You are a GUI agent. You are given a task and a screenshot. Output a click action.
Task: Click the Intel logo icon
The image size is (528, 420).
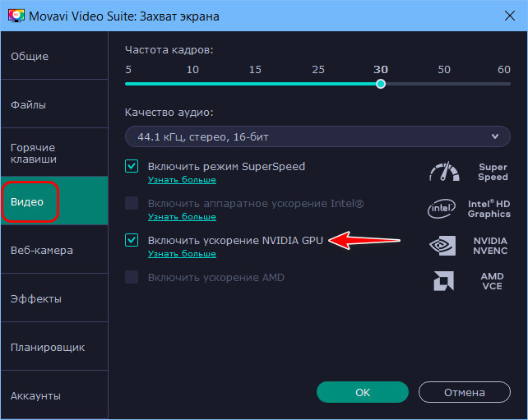click(441, 209)
